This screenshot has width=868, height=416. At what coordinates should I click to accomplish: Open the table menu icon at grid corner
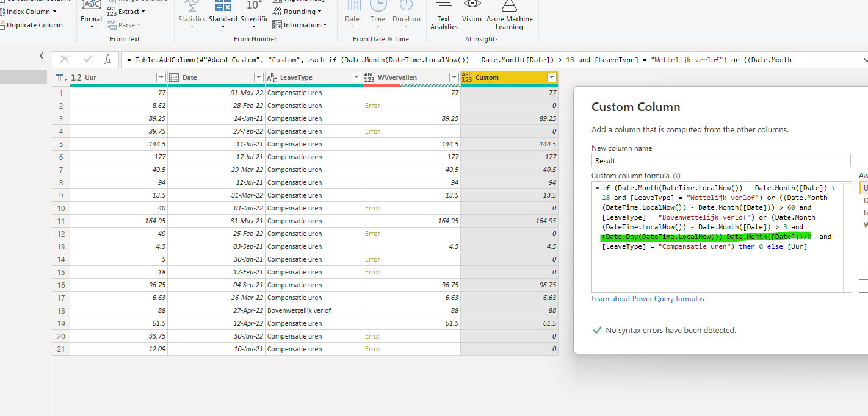click(61, 77)
